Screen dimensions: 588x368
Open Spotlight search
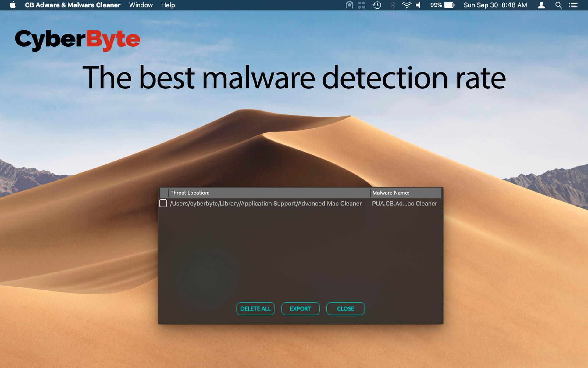(559, 5)
